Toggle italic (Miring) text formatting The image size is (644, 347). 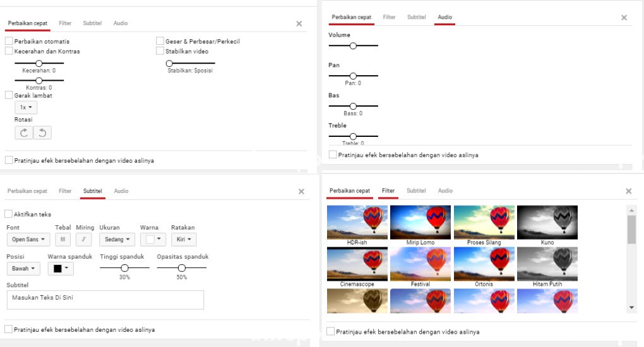pyautogui.click(x=83, y=240)
